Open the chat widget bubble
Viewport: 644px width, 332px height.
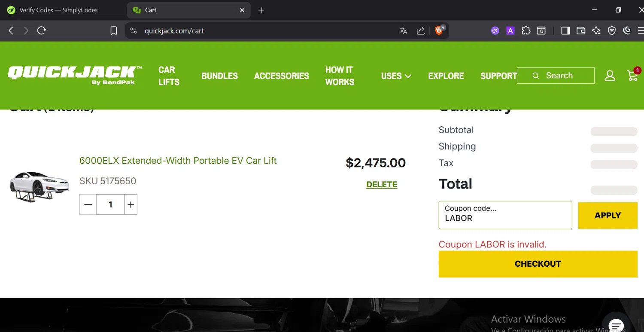[617, 324]
